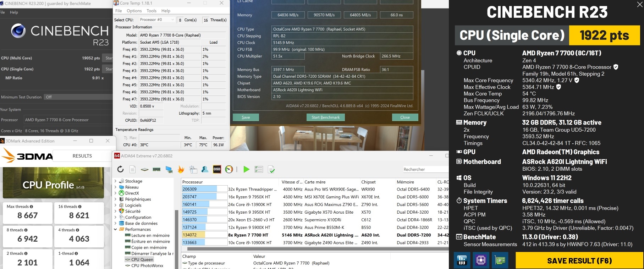
Task: Open the Select CPU Processor #0 dropdown
Action: [156, 20]
